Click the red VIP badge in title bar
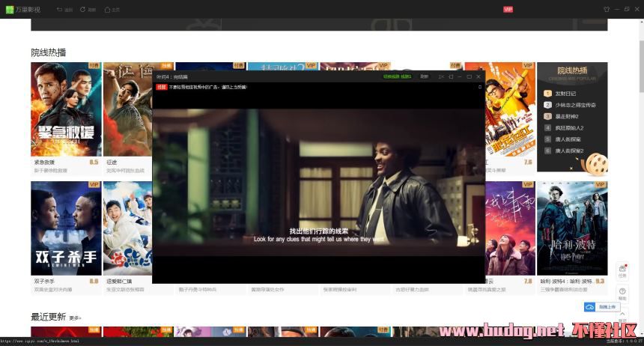Image resolution: width=644 pixels, height=346 pixels. 508,9
